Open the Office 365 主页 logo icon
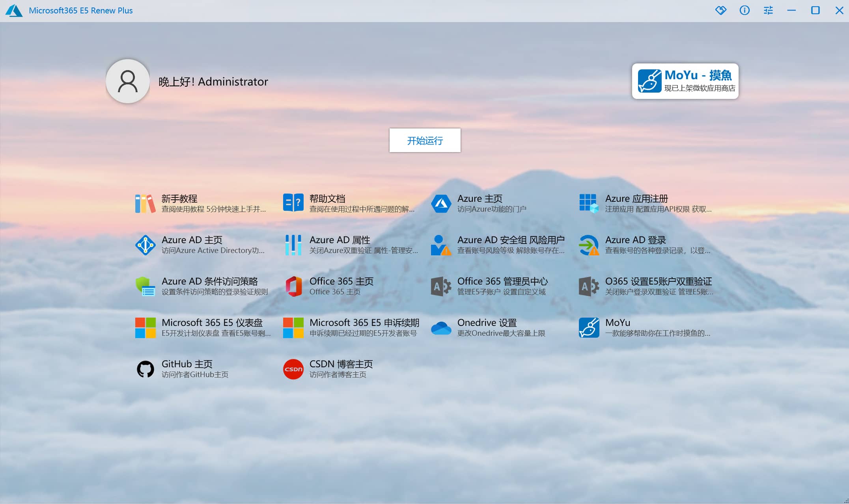The width and height of the screenshot is (849, 504). [293, 286]
